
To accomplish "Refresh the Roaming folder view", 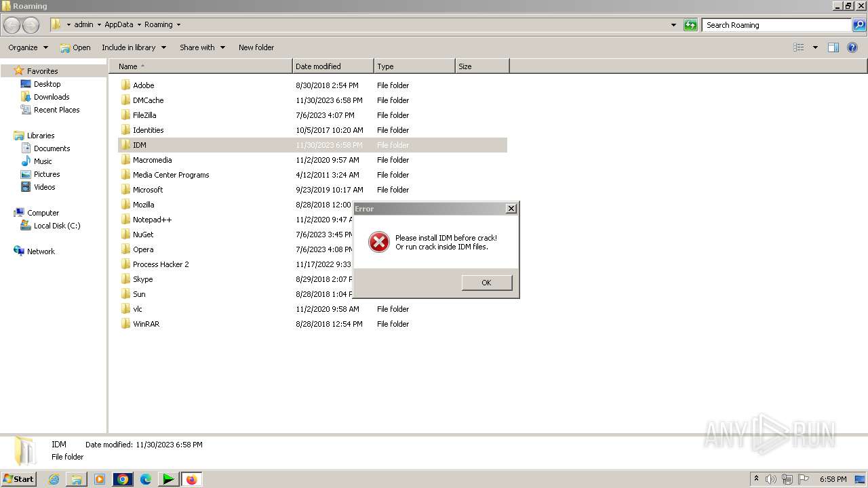I will (690, 25).
